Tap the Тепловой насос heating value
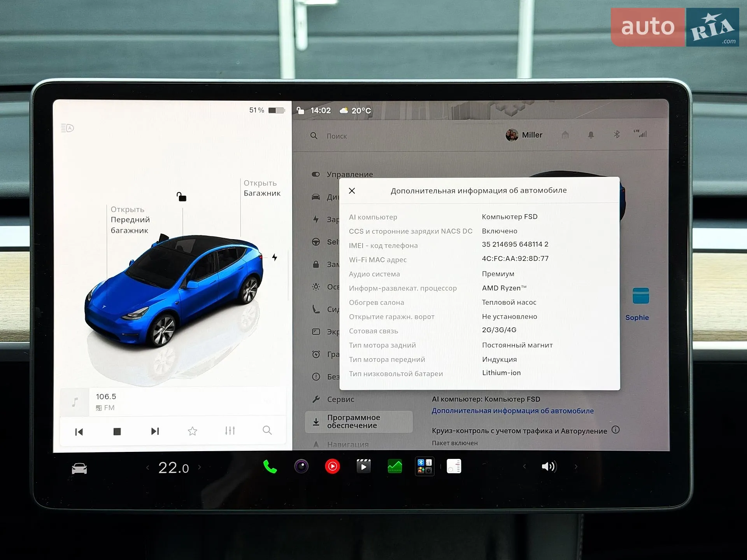The height and width of the screenshot is (560, 747). pyautogui.click(x=509, y=302)
